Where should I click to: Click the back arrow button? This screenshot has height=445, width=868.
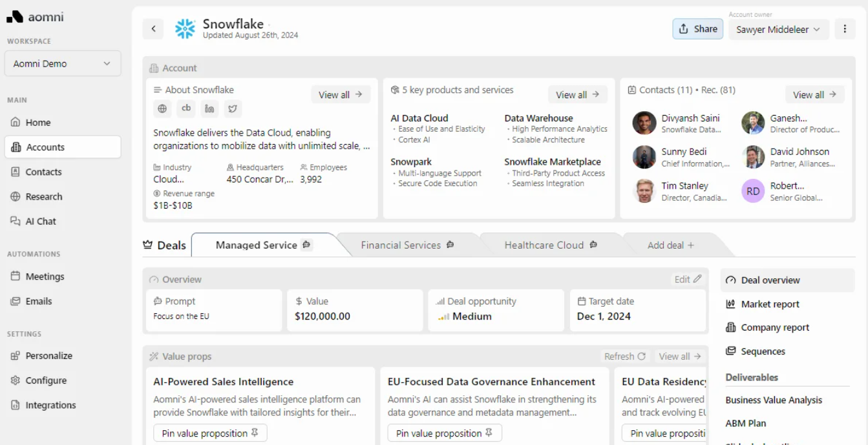[x=153, y=28]
